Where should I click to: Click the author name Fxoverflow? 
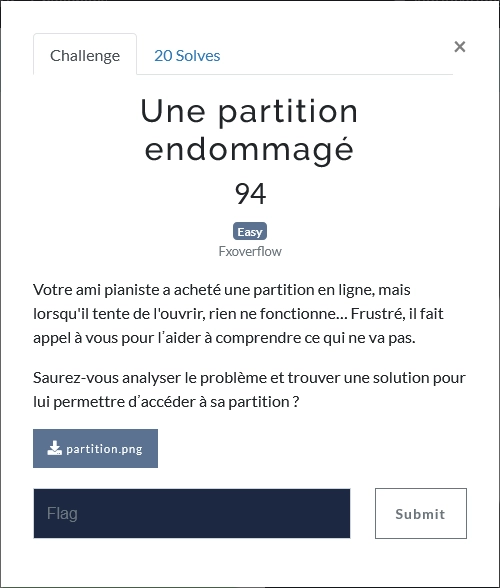250,251
